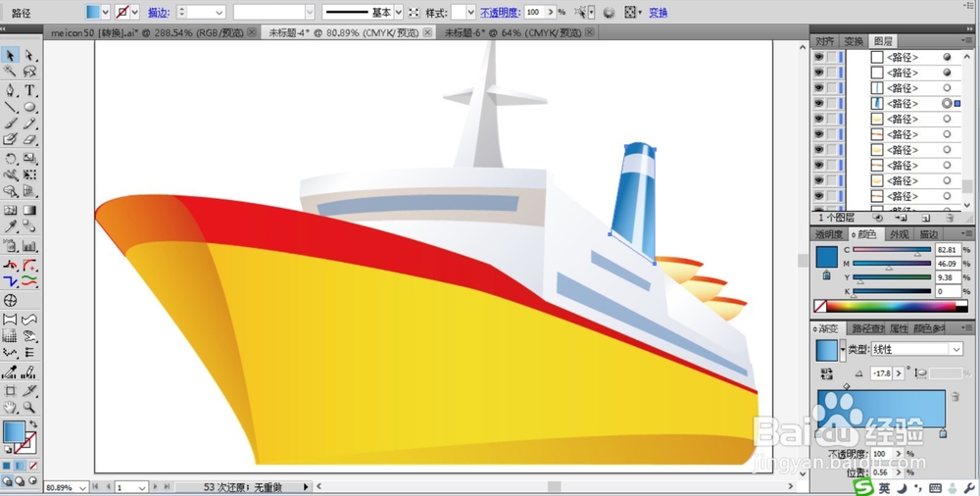Toggle eye of the selected blue-thumbnail path layer
This screenshot has height=496, width=980.
(818, 103)
